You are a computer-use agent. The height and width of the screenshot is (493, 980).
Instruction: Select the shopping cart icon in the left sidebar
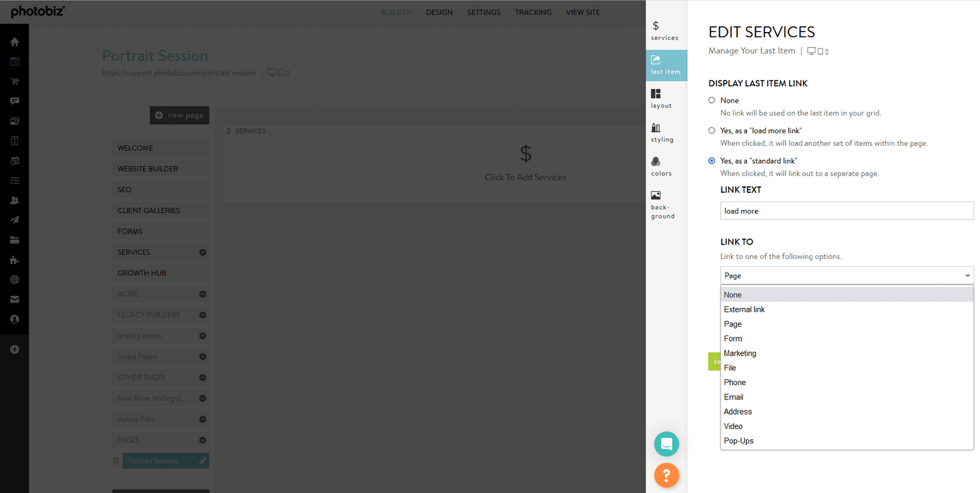[14, 81]
